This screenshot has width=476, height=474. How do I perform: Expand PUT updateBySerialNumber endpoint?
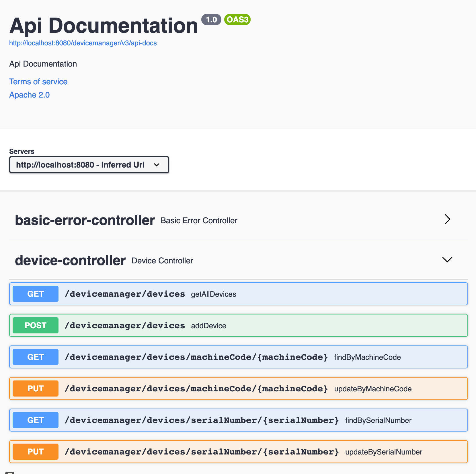[x=239, y=452]
